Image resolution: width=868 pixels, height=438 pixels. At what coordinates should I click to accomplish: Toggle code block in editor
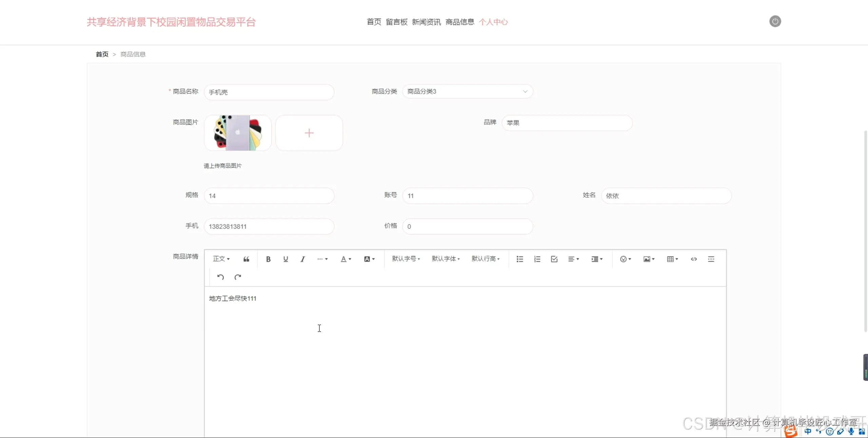694,259
